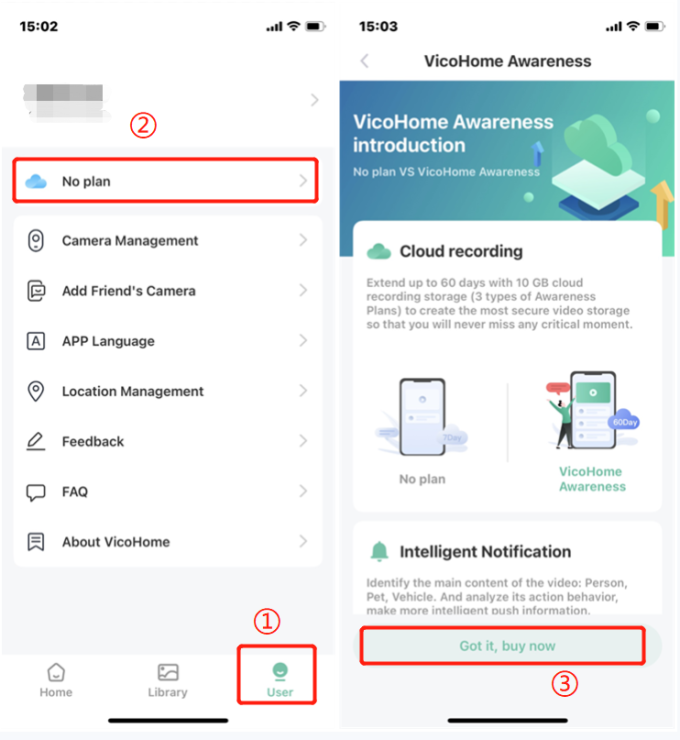Tap the Feedback pencil icon
The image size is (680, 740).
[x=36, y=441]
